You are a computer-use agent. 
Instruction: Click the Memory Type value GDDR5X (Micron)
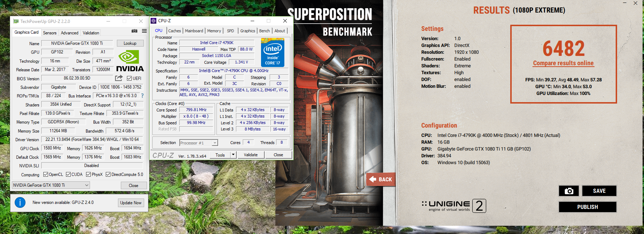tap(63, 122)
